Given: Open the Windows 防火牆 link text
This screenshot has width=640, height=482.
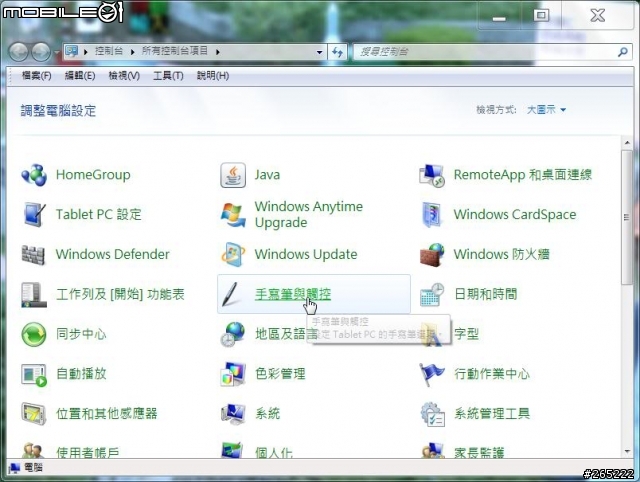Looking at the screenshot, I should [x=502, y=254].
